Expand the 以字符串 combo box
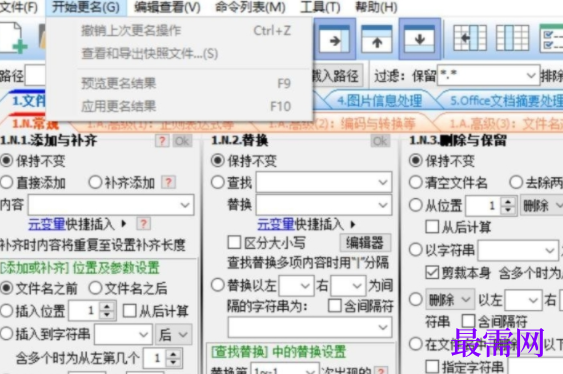The width and height of the screenshot is (563, 374). click(x=550, y=250)
